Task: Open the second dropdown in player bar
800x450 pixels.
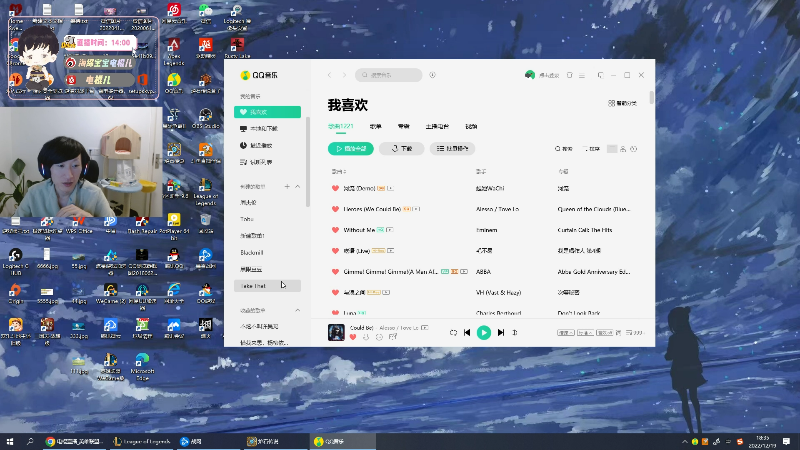Action: tap(585, 333)
